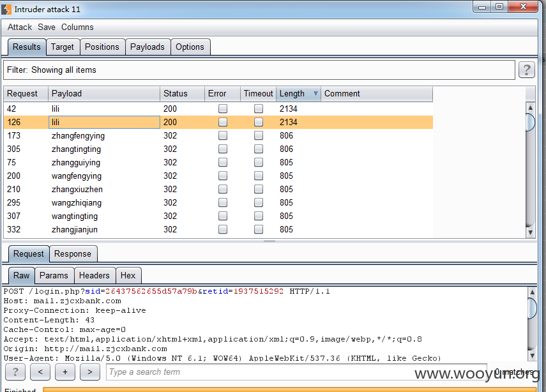
Task: Click the plus search options button
Action: click(x=65, y=372)
